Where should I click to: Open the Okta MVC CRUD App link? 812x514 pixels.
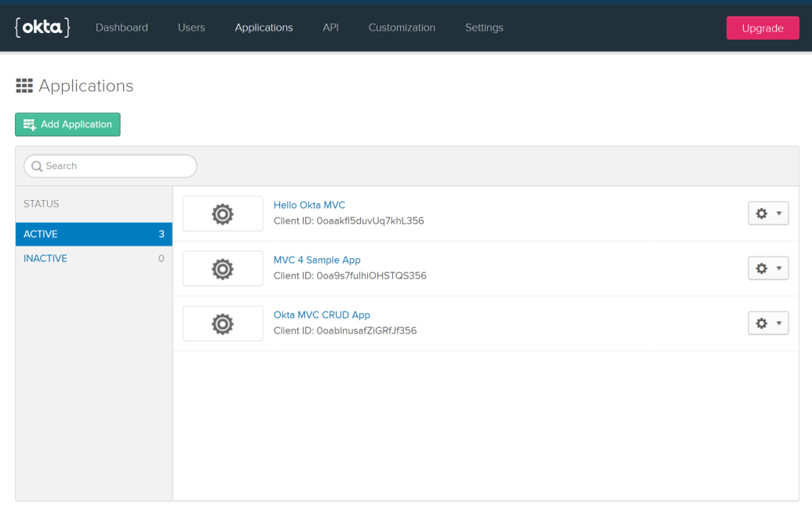tap(322, 315)
